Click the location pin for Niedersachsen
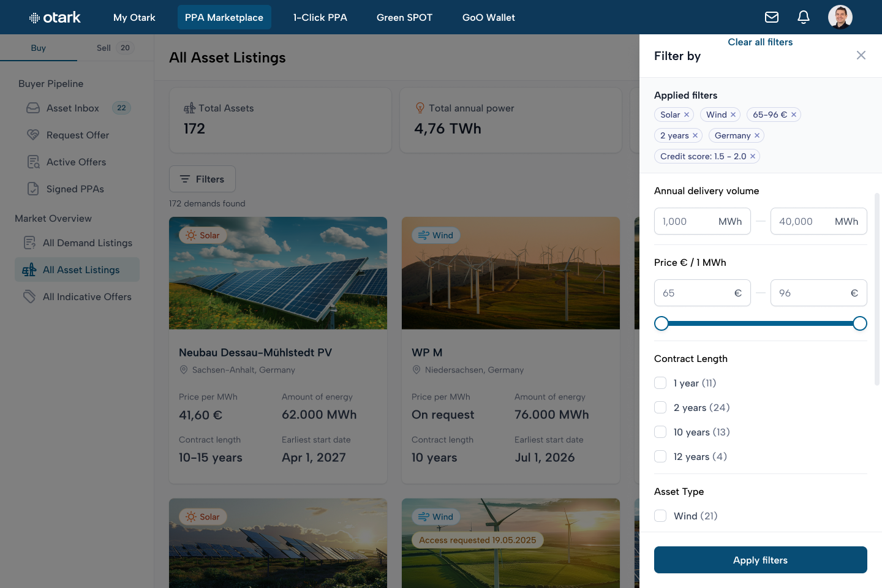Image resolution: width=882 pixels, height=588 pixels. 416,370
